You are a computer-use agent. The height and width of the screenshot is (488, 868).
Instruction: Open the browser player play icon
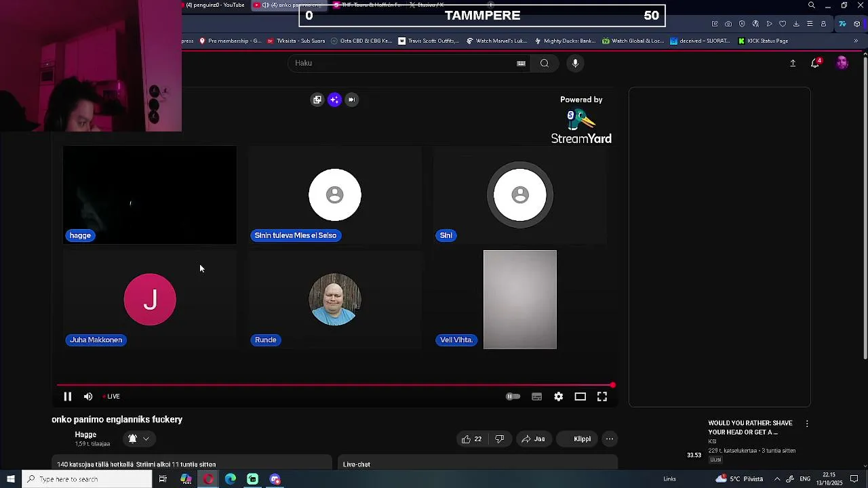tap(769, 24)
